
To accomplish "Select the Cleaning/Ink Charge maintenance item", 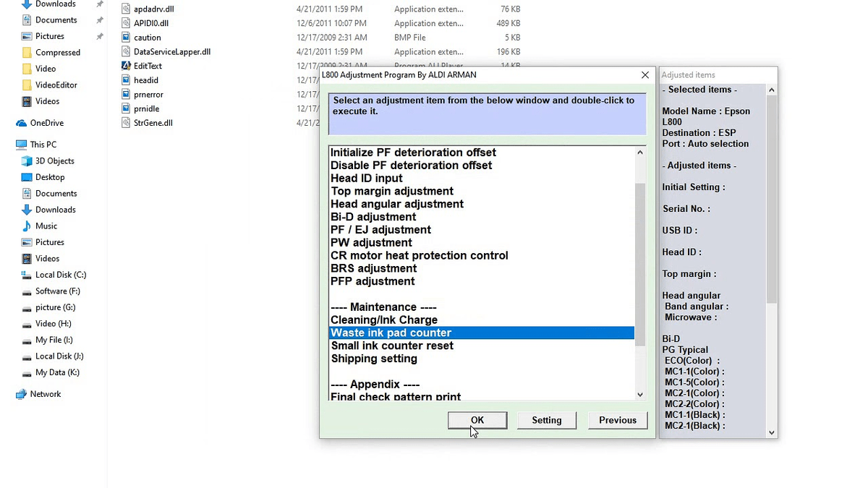I will [x=383, y=320].
